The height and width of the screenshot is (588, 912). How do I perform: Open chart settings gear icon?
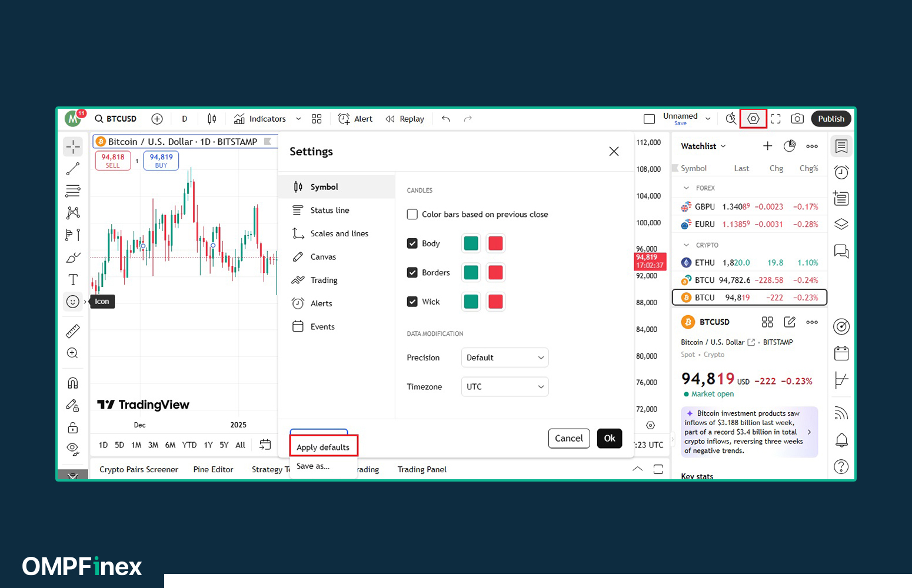(x=753, y=119)
